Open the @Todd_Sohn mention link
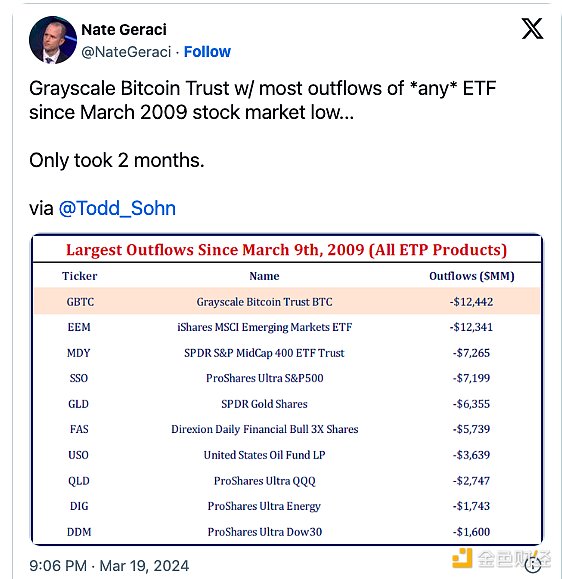Image resolution: width=562 pixels, height=579 pixels. pos(117,208)
